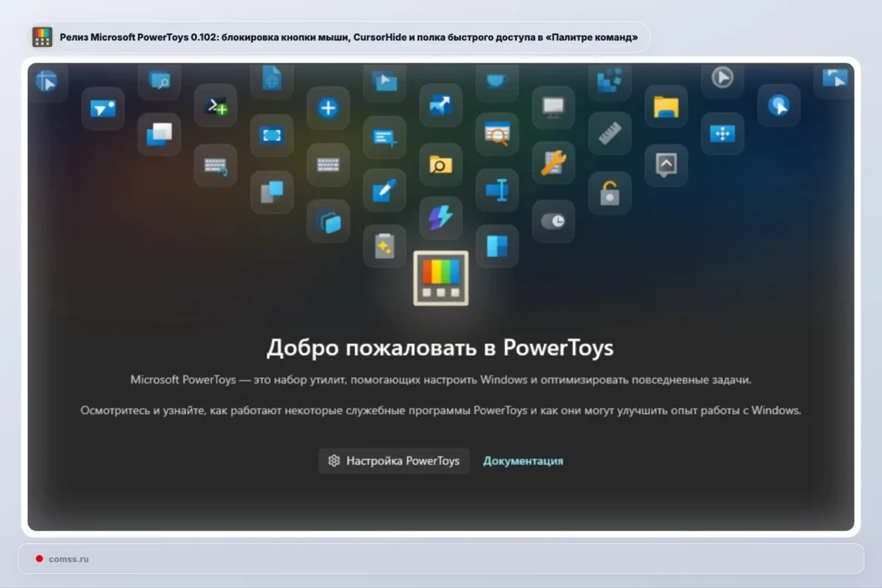882x588 pixels.
Task: Click the keyboard icon with blue arrow
Action: point(215,165)
